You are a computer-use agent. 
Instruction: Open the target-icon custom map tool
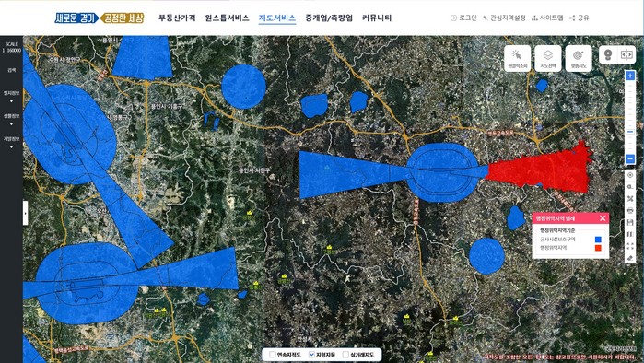[x=579, y=59]
